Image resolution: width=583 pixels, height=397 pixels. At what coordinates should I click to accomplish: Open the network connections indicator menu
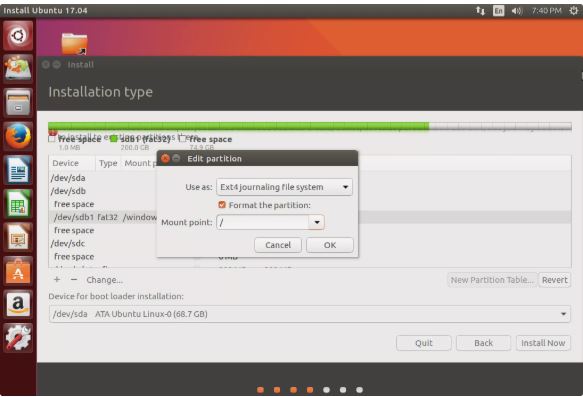tap(480, 11)
